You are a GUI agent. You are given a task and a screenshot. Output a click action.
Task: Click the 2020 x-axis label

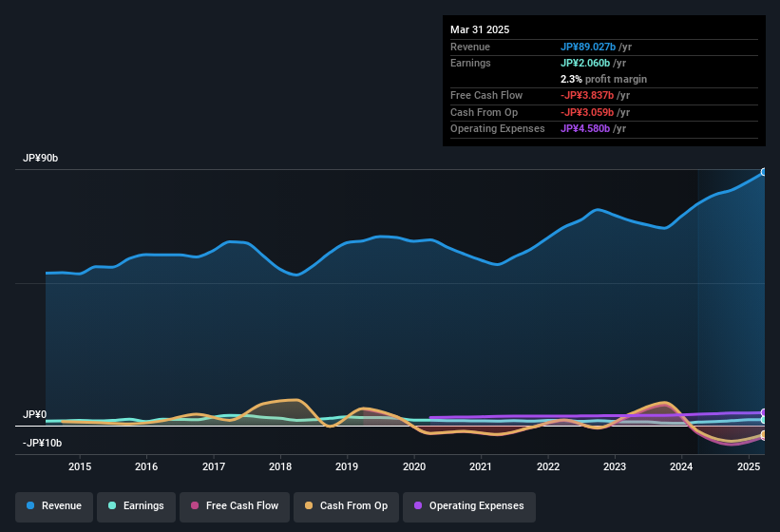click(414, 466)
